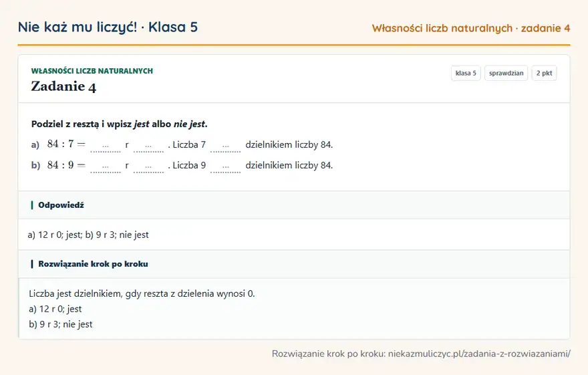This screenshot has width=588, height=375.
Task: Click the solution line 'b) 9 r 3; nie jest'
Action: point(60,324)
